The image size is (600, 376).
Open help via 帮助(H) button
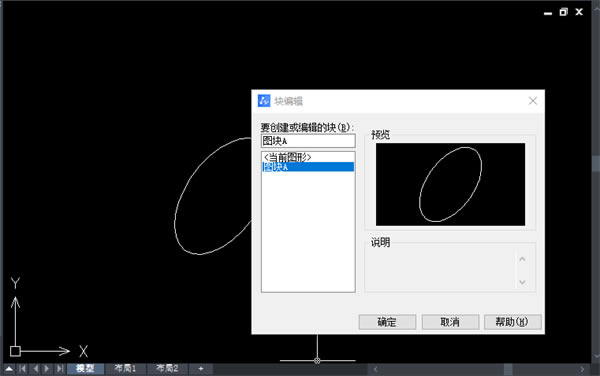(513, 322)
